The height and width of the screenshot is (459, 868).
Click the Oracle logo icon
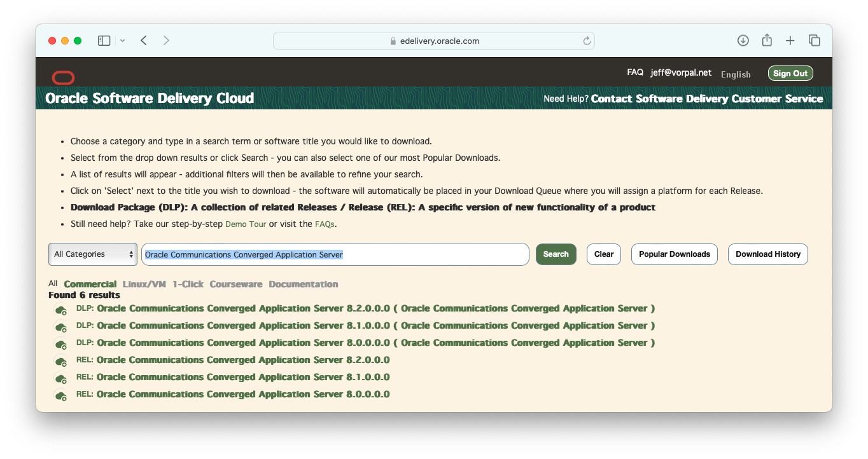click(63, 78)
